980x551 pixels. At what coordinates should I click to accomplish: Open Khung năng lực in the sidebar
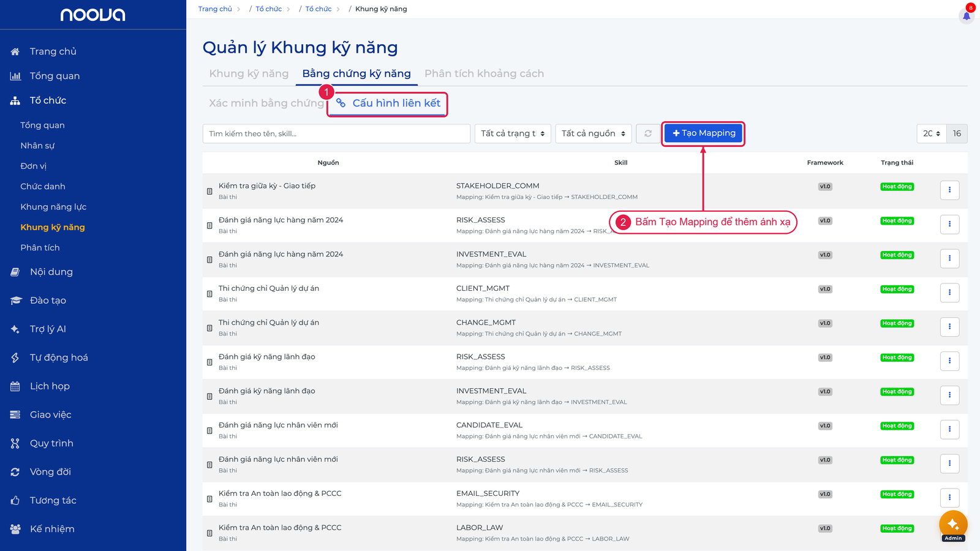(53, 207)
